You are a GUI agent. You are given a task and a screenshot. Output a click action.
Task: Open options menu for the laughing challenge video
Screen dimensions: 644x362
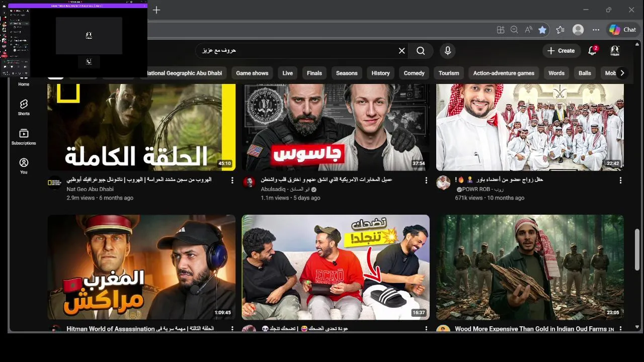[426, 328]
